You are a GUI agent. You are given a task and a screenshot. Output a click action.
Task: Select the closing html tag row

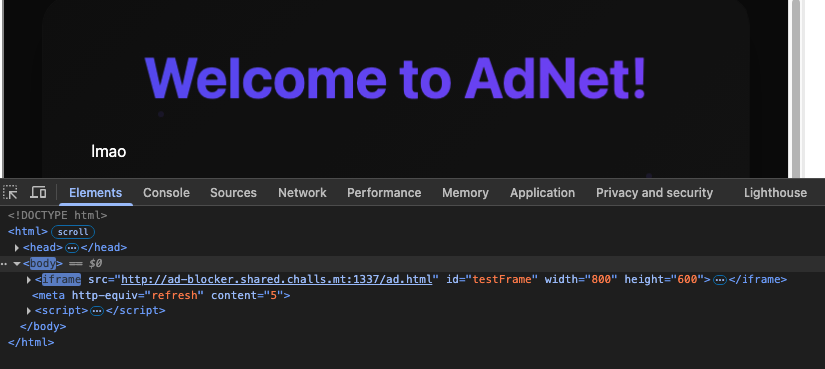pos(31,342)
